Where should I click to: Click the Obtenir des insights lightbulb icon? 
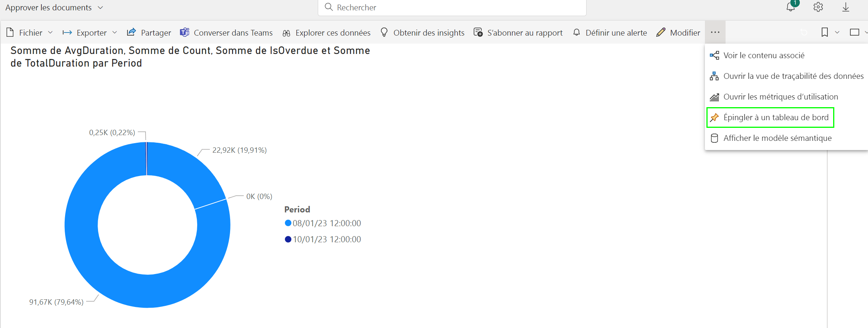coord(384,33)
